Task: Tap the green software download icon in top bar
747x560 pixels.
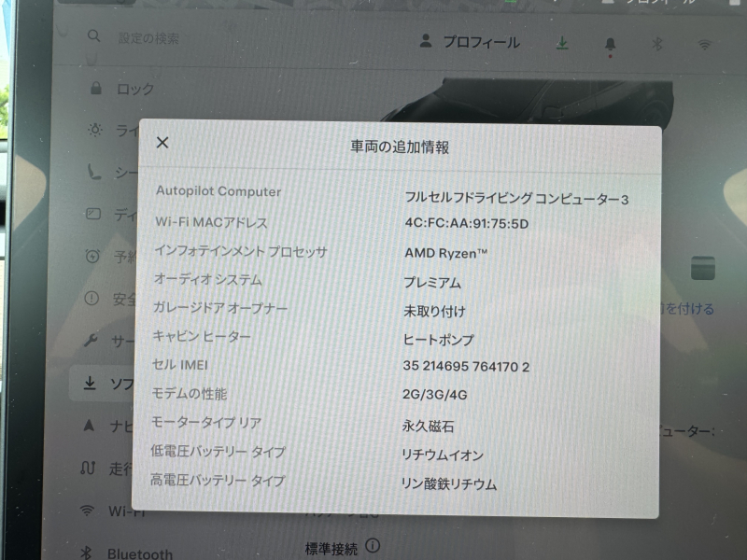Action: pos(562,44)
